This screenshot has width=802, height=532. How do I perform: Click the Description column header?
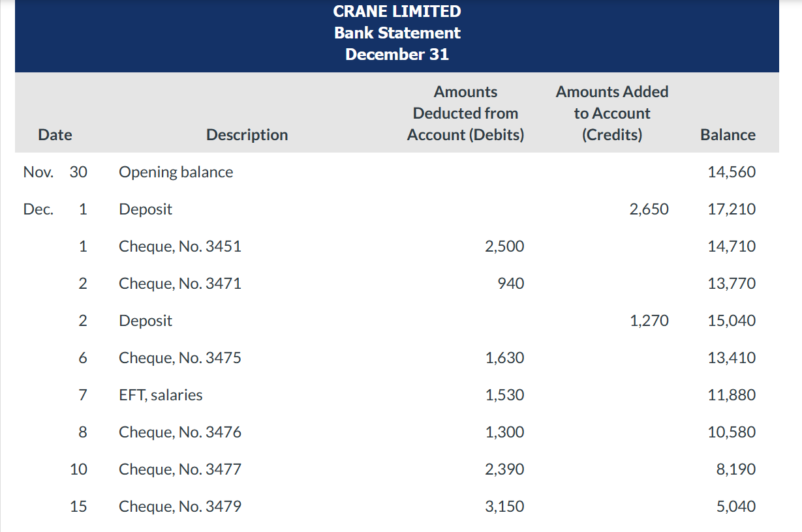coord(247,135)
